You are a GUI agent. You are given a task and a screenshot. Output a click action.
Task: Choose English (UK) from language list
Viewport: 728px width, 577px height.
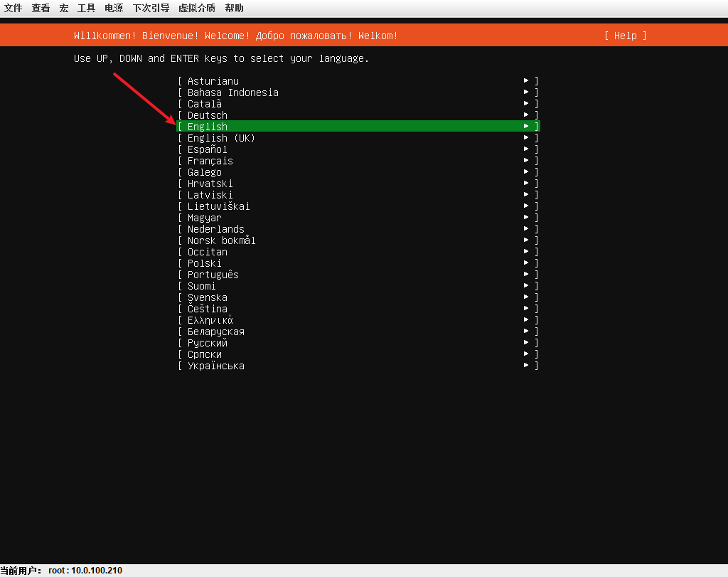(x=358, y=138)
